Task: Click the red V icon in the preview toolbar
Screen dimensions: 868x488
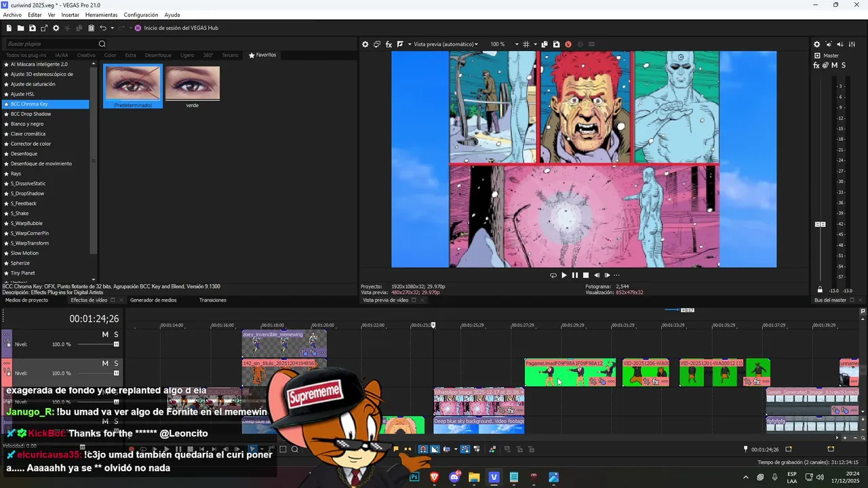Action: point(568,44)
